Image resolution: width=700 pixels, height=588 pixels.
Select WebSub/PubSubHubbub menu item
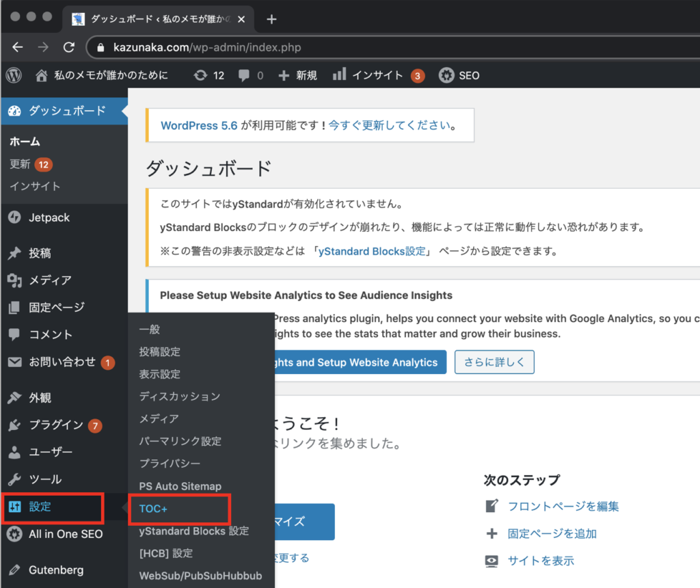click(200, 576)
